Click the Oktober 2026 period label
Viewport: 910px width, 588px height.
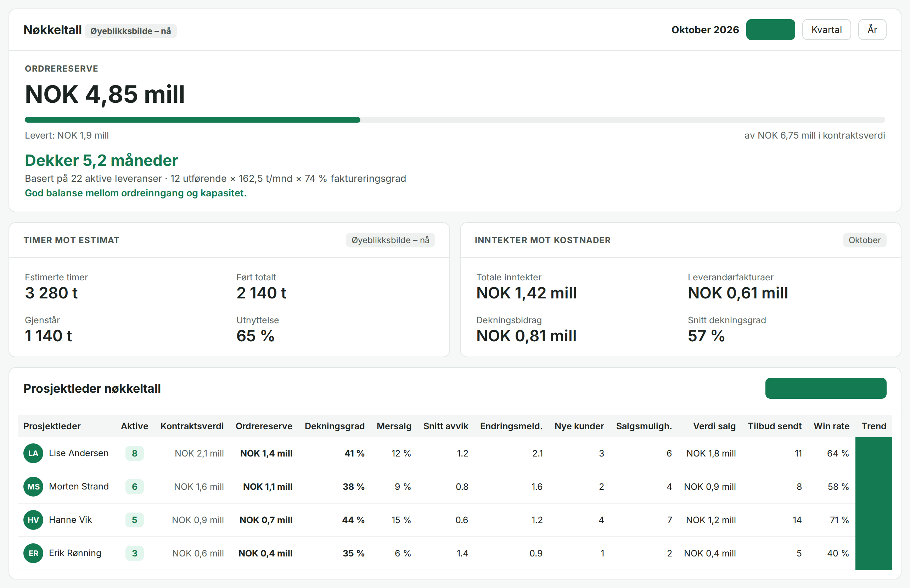(705, 30)
